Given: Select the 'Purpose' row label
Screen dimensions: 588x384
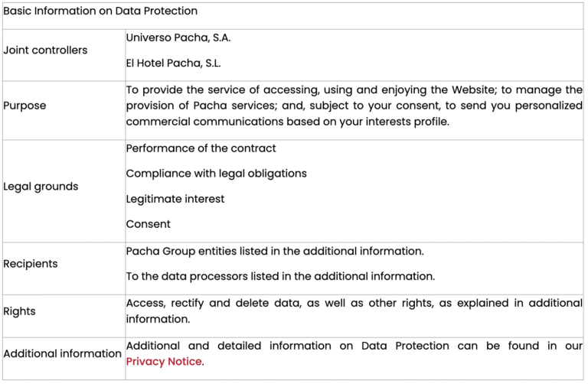Looking at the screenshot, I should pos(24,106).
